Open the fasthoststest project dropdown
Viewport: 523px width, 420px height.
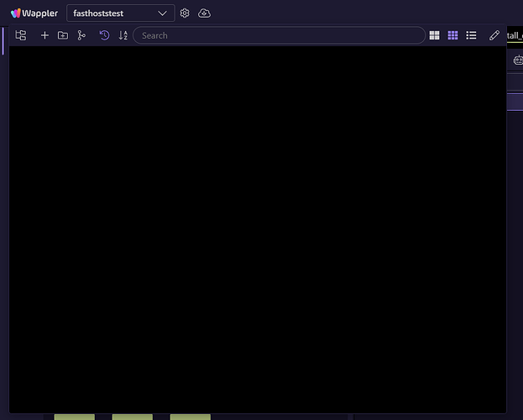120,13
